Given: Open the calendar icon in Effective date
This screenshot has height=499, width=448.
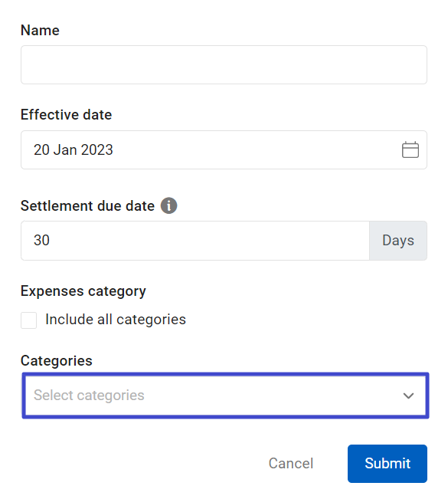Looking at the screenshot, I should click(x=410, y=149).
